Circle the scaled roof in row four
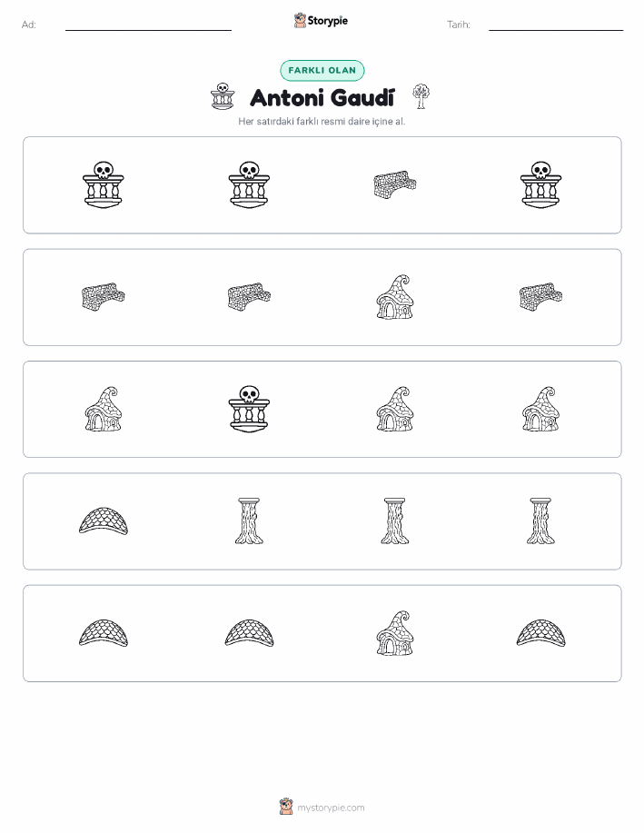644x833 pixels. 104,521
